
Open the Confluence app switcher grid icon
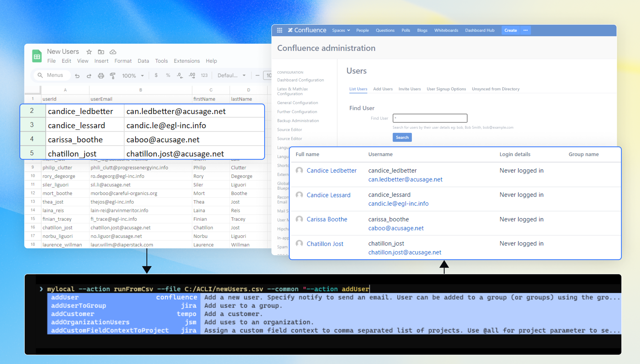[x=280, y=30]
